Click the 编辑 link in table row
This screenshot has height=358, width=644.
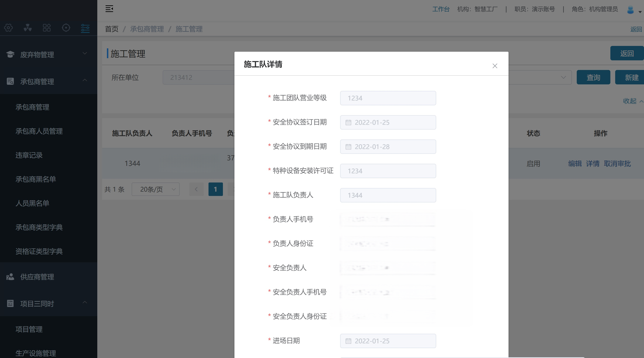575,164
